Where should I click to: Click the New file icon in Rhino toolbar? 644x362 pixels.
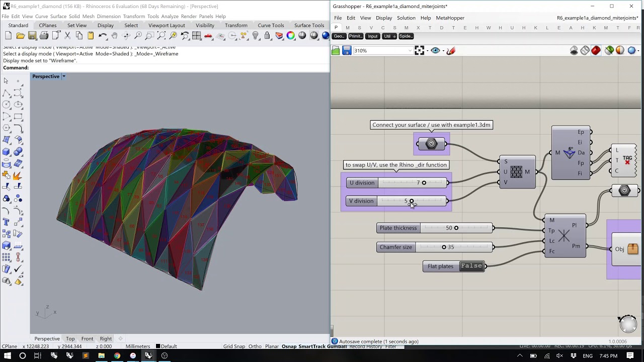[x=8, y=36]
